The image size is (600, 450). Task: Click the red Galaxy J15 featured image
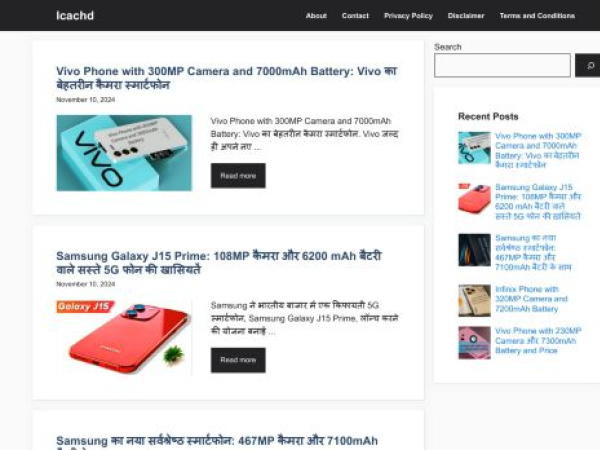(x=124, y=337)
